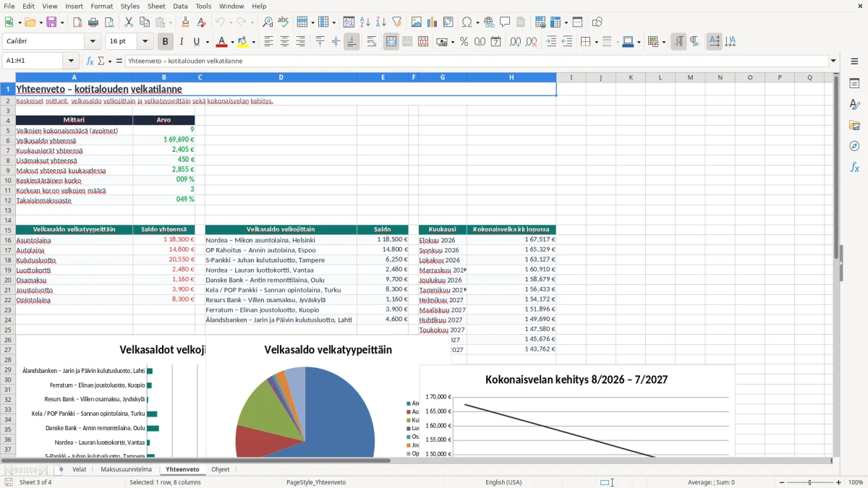The height and width of the screenshot is (488, 868).
Task: Export directly as PDF
Action: pyautogui.click(x=77, y=22)
